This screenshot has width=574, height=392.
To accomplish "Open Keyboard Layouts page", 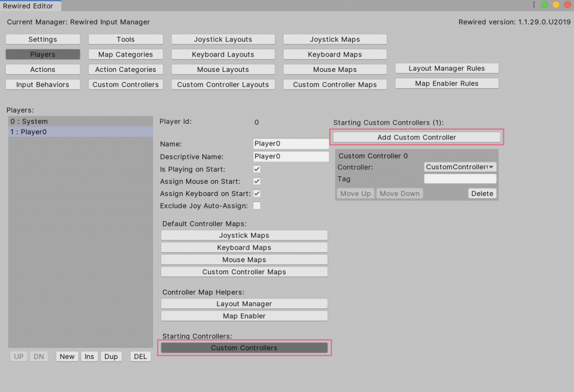I will click(x=223, y=54).
